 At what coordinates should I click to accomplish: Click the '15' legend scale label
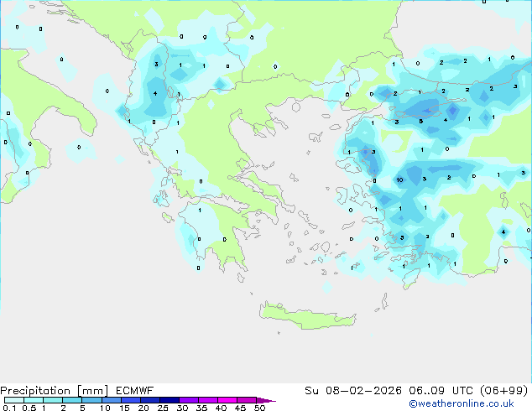(x=124, y=408)
